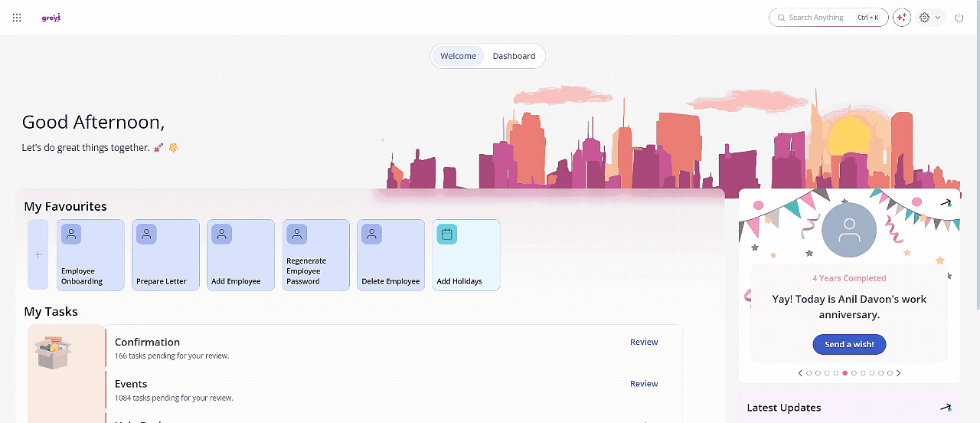The image size is (980, 423).
Task: Click '1084 tasks pending for your review' text
Action: (x=174, y=398)
